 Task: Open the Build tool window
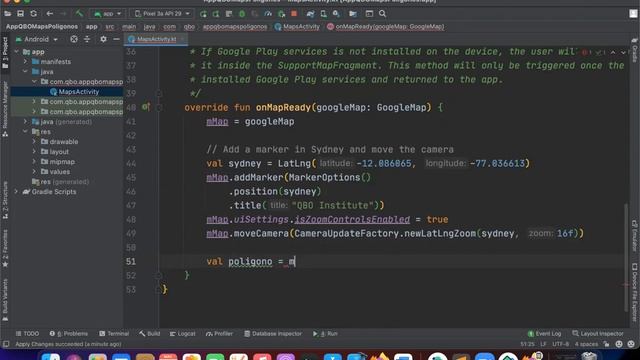[149, 334]
